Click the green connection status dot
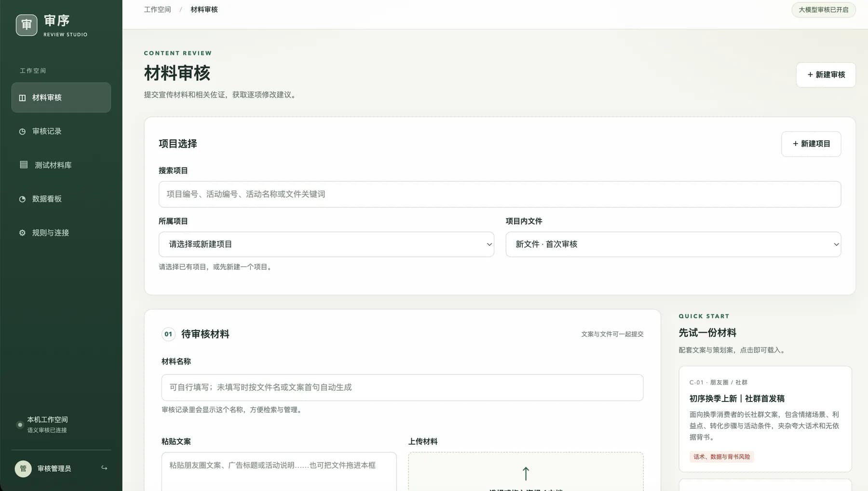The height and width of the screenshot is (491, 868). 20,425
